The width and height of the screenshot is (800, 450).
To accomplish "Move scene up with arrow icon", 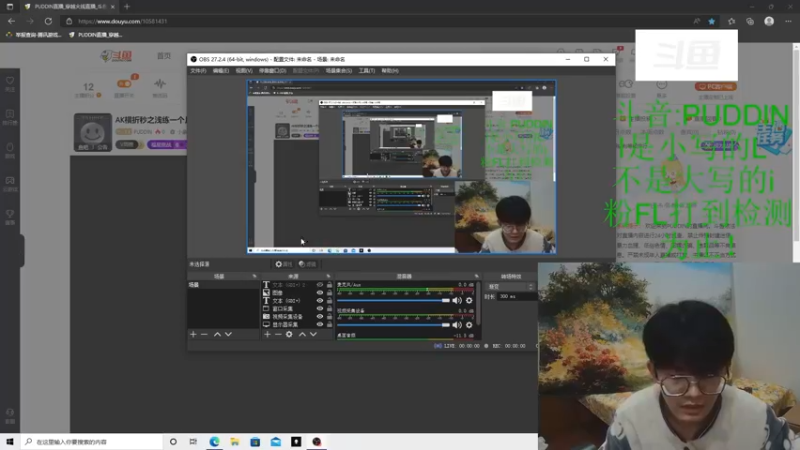I will (217, 334).
